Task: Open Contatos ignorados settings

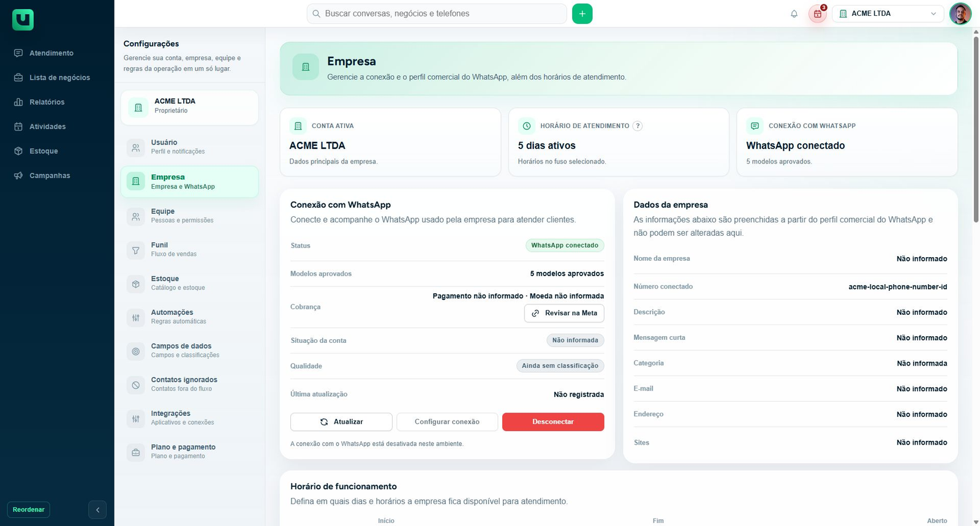Action: [189, 384]
